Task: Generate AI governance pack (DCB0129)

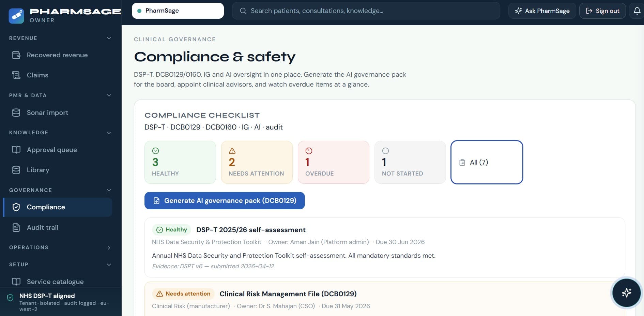Action: (x=225, y=201)
